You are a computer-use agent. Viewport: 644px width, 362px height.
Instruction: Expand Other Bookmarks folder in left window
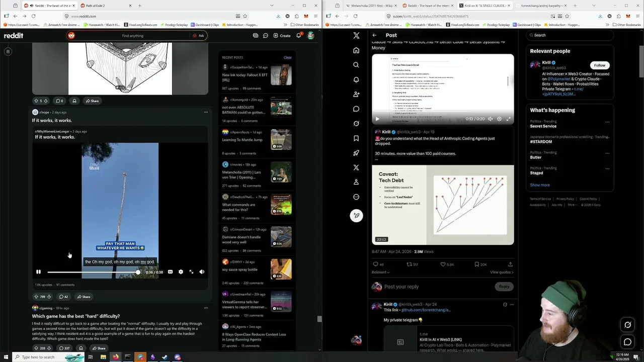305,25
